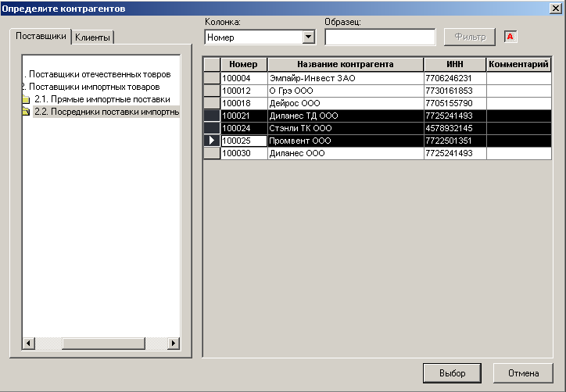566x392 pixels.
Task: Click ИНН value 7705155790
Action: click(455, 103)
